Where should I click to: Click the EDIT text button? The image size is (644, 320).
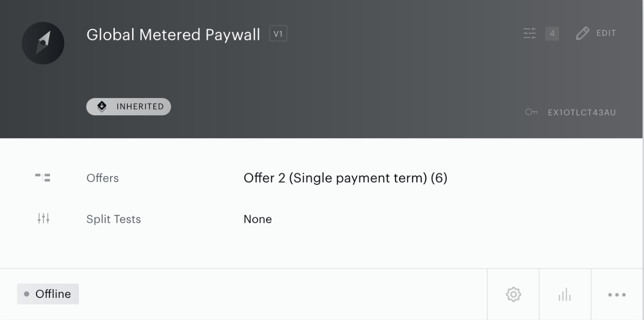[x=606, y=33]
